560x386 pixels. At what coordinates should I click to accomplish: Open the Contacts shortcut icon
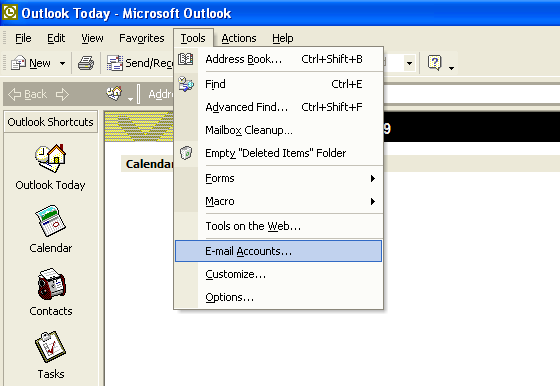tap(51, 284)
